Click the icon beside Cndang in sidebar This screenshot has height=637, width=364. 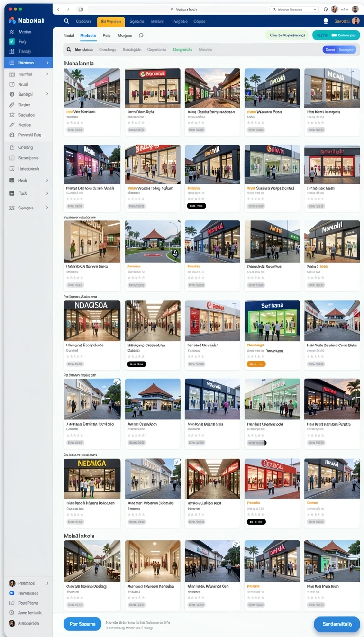click(12, 147)
